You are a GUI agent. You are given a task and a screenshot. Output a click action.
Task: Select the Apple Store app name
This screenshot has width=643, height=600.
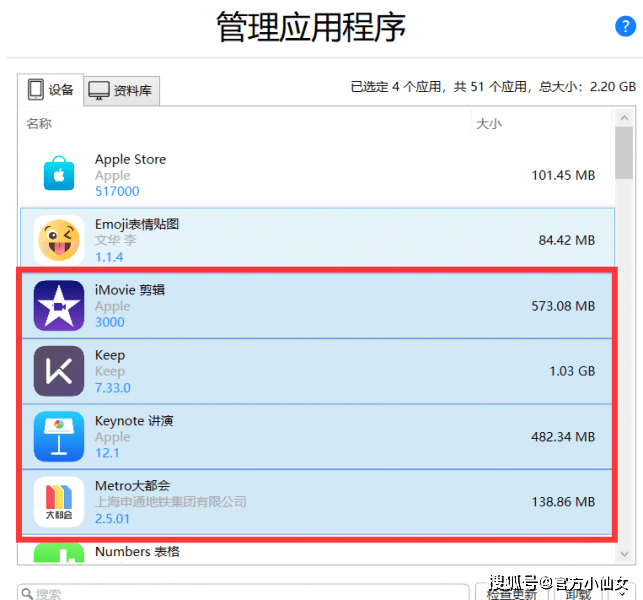(x=130, y=159)
